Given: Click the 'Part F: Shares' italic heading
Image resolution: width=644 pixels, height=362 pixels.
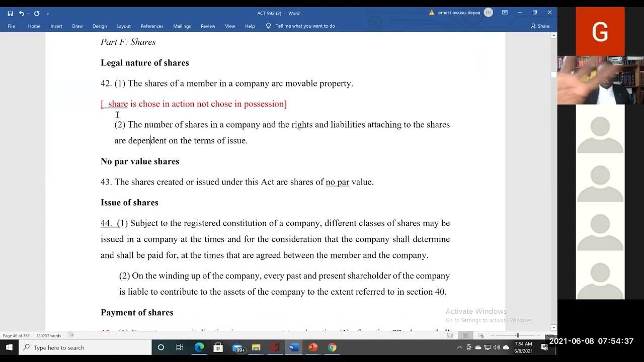Looking at the screenshot, I should (x=128, y=42).
